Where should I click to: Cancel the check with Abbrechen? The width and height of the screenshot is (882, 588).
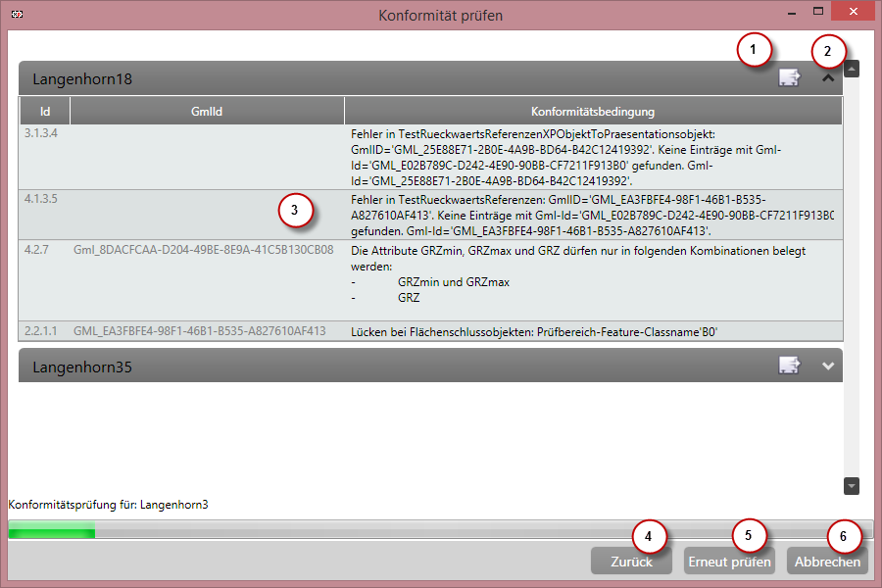(827, 562)
